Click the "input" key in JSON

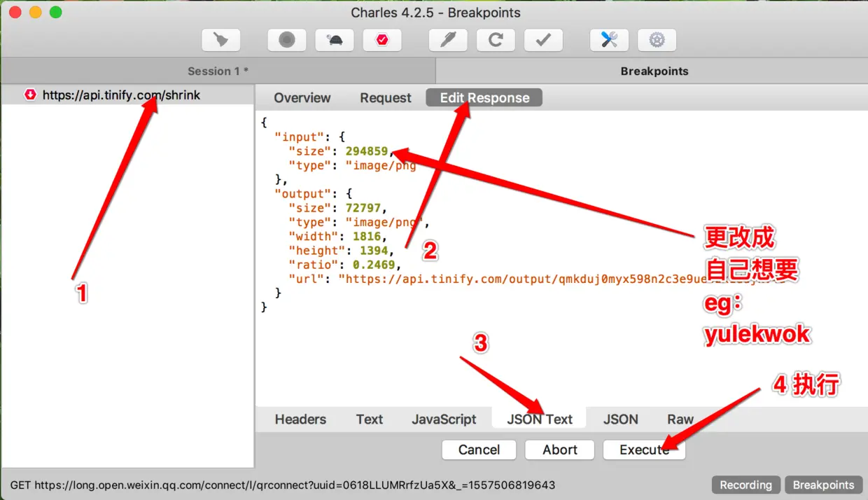pyautogui.click(x=300, y=137)
